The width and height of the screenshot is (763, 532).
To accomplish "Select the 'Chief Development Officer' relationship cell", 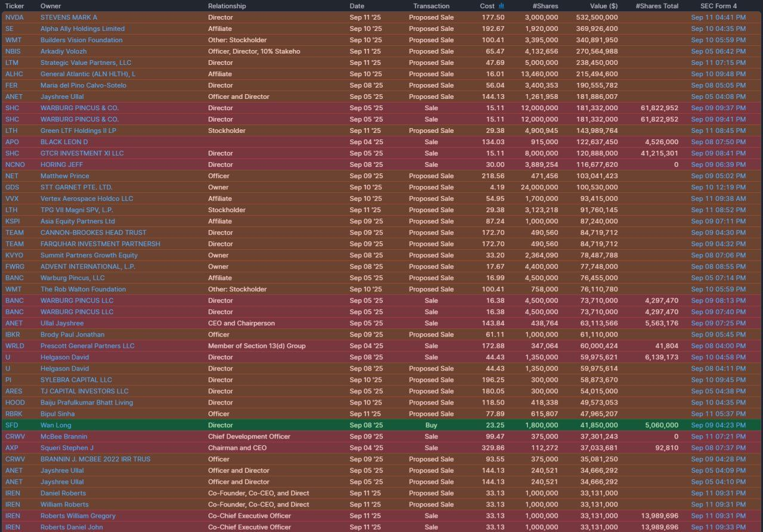I will pyautogui.click(x=249, y=436).
